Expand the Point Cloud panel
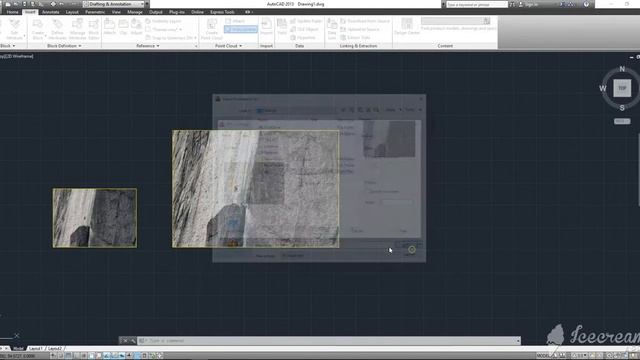Image resolution: width=640 pixels, height=360 pixels. 228,46
